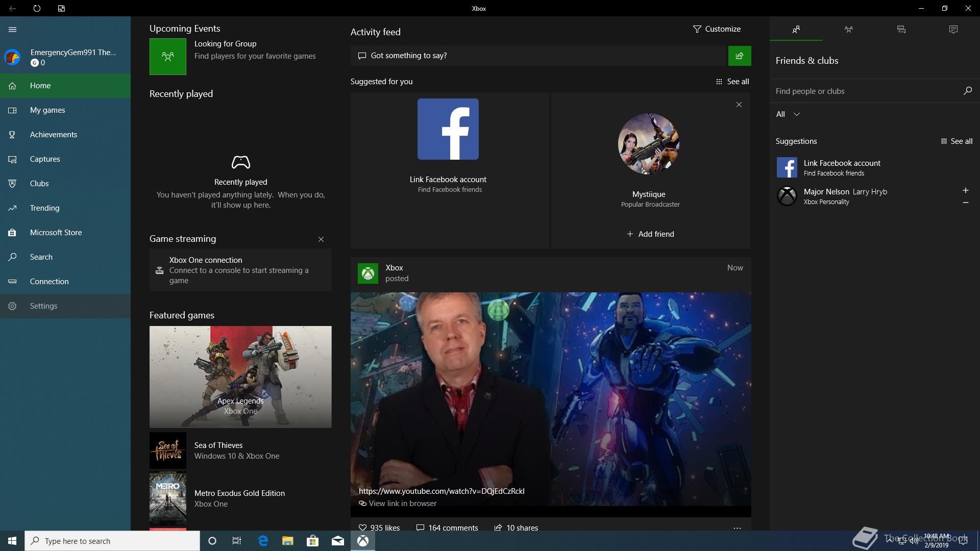Open the YouTube link on the post

tap(442, 491)
